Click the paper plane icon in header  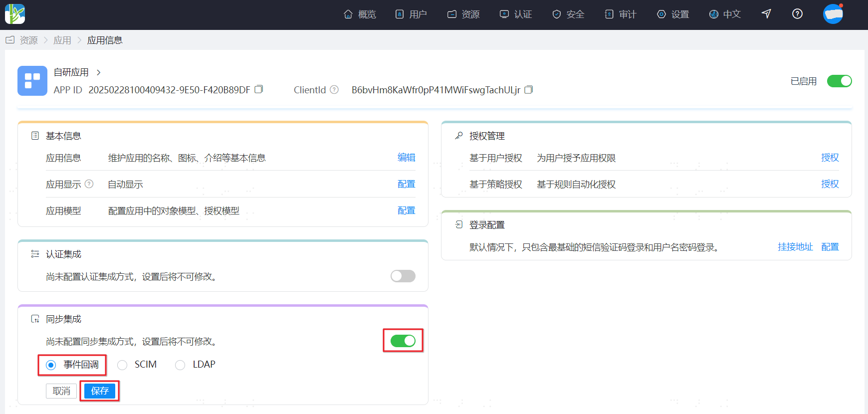point(766,14)
